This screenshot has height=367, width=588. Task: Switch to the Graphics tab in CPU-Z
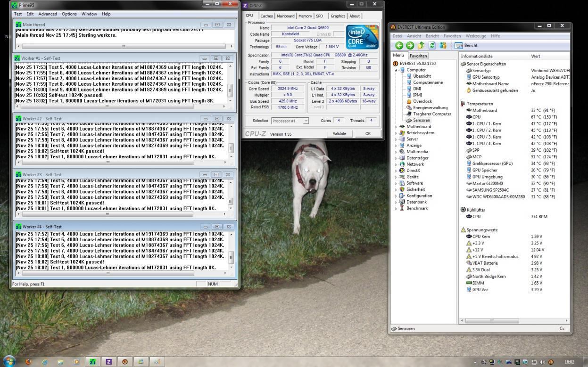coord(338,16)
